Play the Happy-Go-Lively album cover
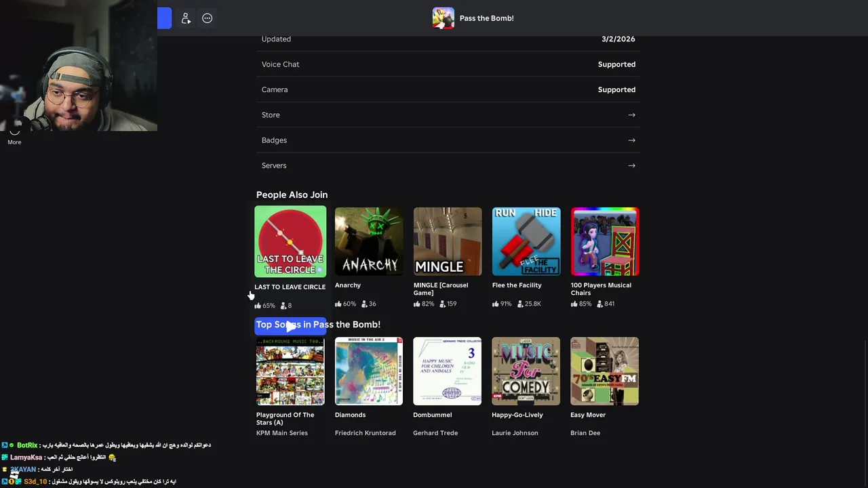 (x=526, y=371)
